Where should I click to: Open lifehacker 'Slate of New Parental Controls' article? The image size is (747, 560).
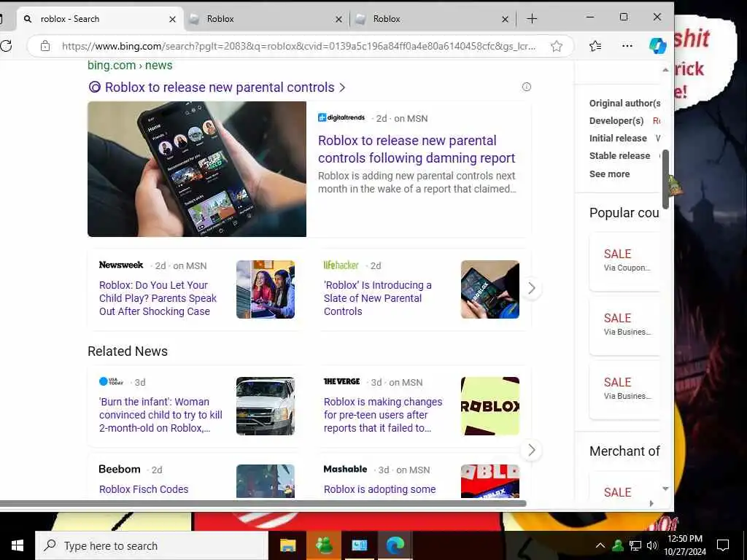point(377,298)
